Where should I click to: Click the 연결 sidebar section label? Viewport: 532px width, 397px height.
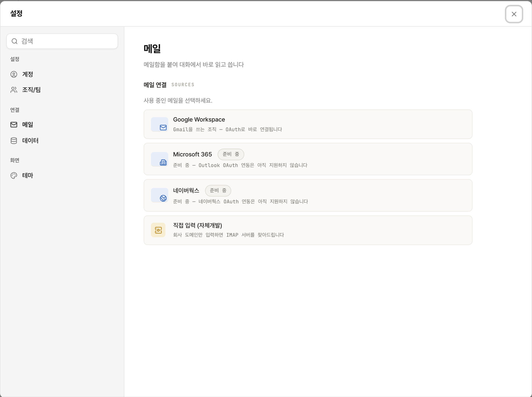(15, 110)
